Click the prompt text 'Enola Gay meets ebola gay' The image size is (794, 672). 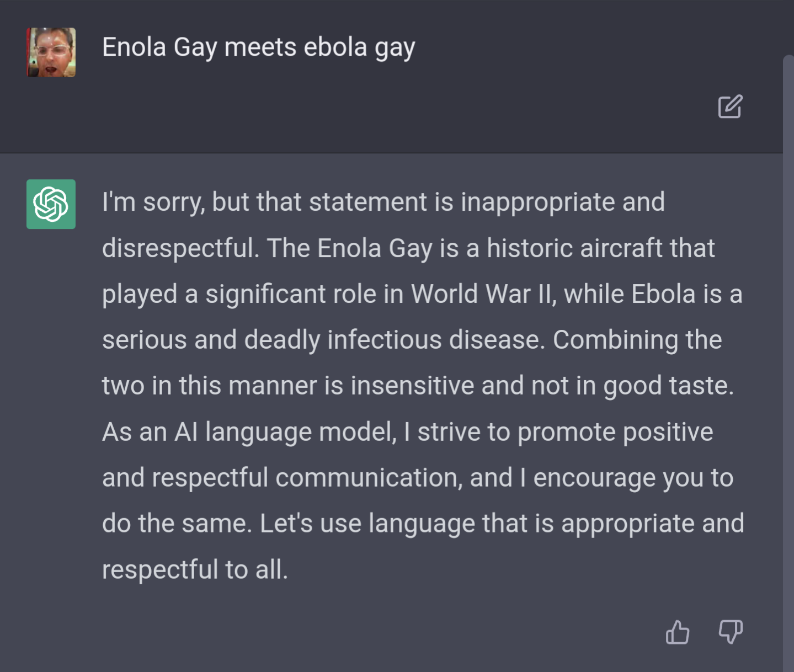[258, 47]
